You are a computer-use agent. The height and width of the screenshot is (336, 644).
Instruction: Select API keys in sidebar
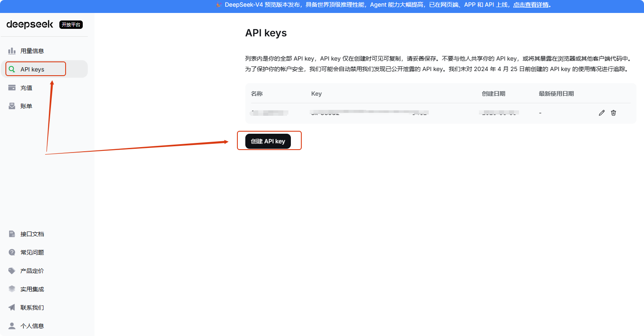click(44, 69)
